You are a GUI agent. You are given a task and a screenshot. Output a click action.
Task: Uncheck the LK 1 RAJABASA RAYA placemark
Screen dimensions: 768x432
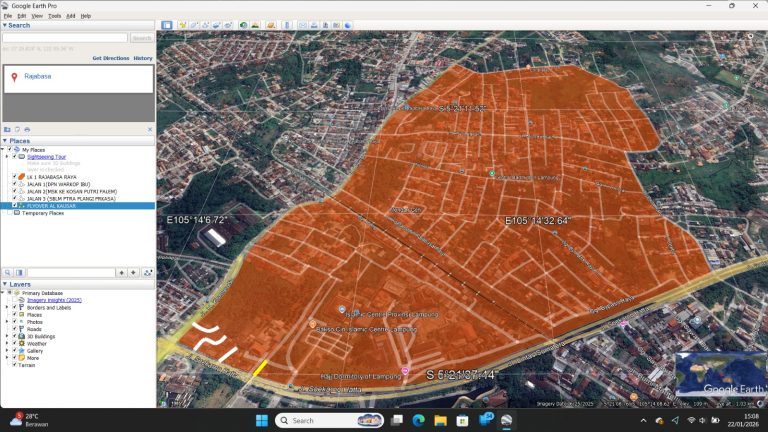pos(14,176)
